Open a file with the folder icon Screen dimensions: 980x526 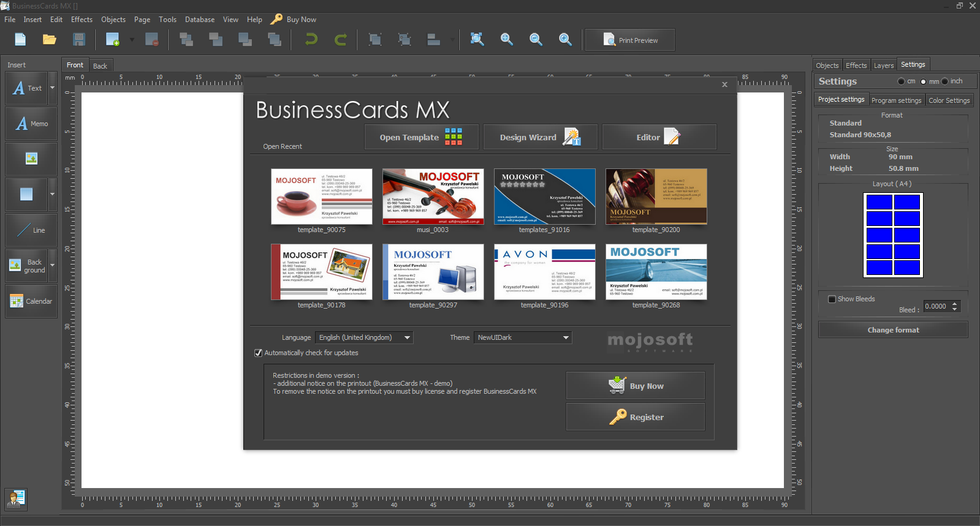click(50, 40)
